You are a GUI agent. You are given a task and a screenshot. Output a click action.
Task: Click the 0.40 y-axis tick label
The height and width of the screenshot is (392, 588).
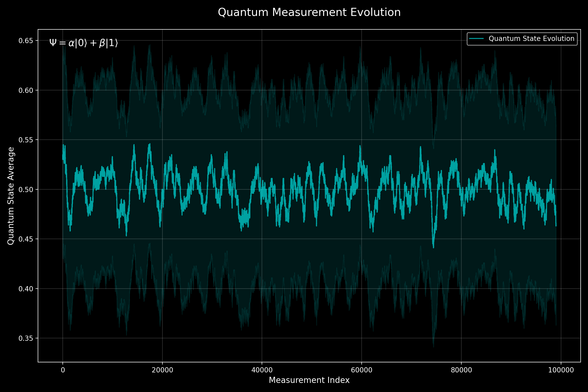pyautogui.click(x=26, y=289)
